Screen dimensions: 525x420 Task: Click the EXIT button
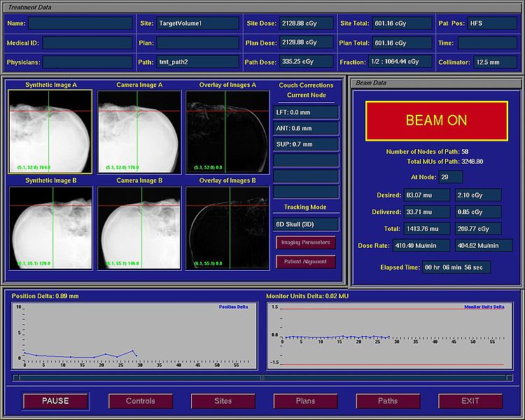coord(470,401)
